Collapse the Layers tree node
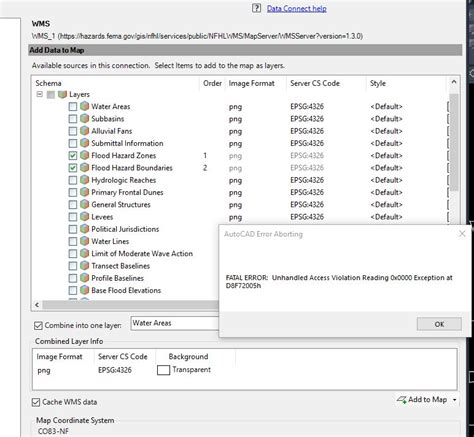Image resolution: width=474 pixels, height=437 pixels. [40, 94]
